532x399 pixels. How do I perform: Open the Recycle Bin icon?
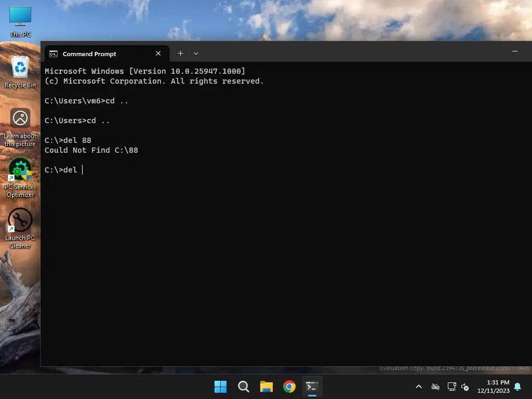tap(20, 72)
